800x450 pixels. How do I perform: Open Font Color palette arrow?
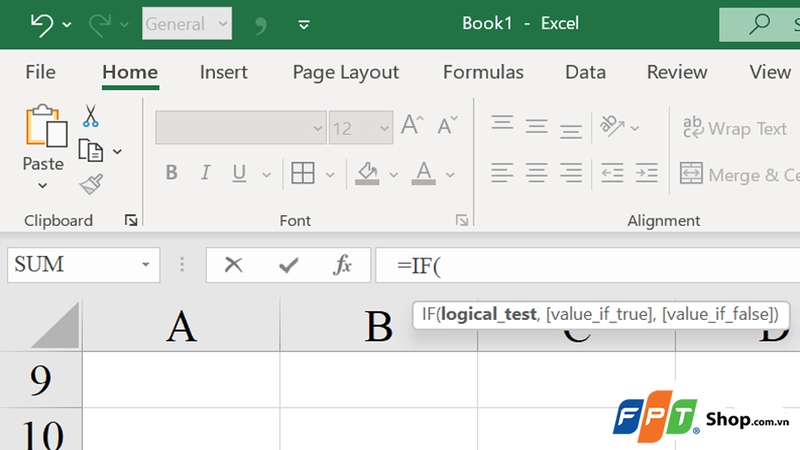pyautogui.click(x=450, y=175)
